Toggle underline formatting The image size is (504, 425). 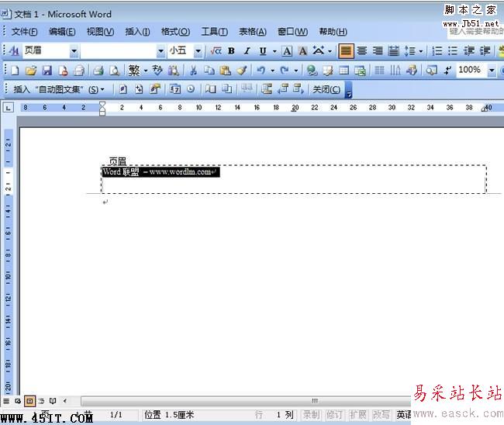[x=263, y=50]
